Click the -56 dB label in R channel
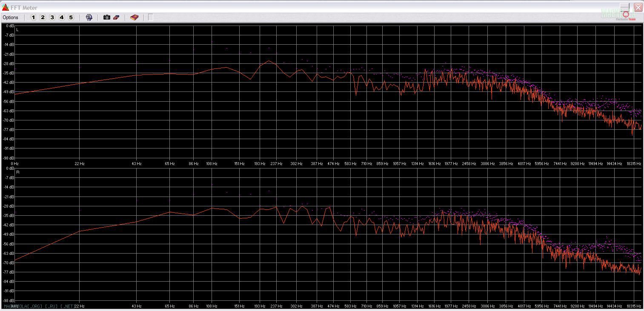Screen dimensions: 644x311 click(9, 244)
